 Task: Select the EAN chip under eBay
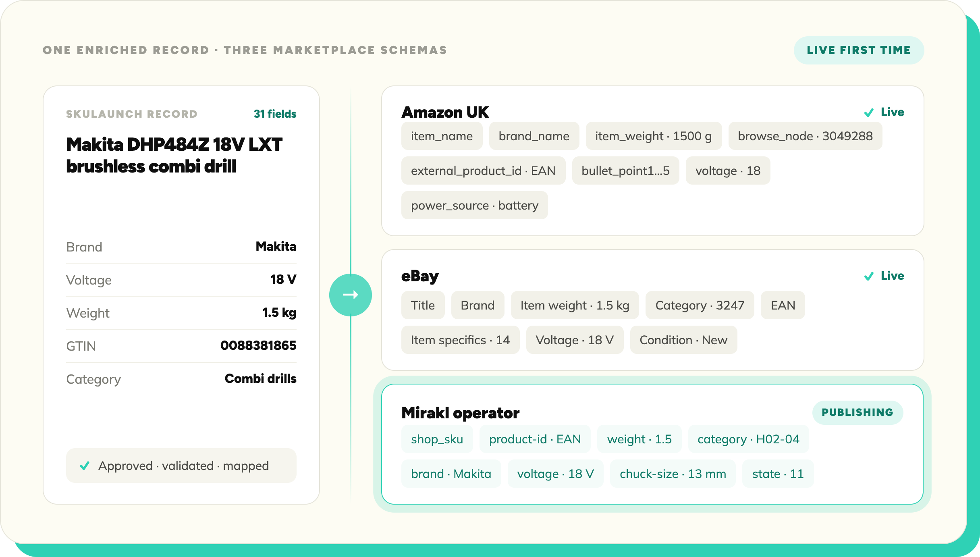783,306
